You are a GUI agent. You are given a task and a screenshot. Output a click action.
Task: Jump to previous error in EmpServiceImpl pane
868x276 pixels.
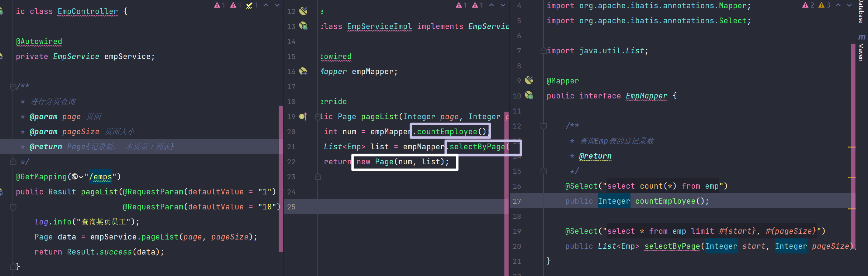(491, 5)
